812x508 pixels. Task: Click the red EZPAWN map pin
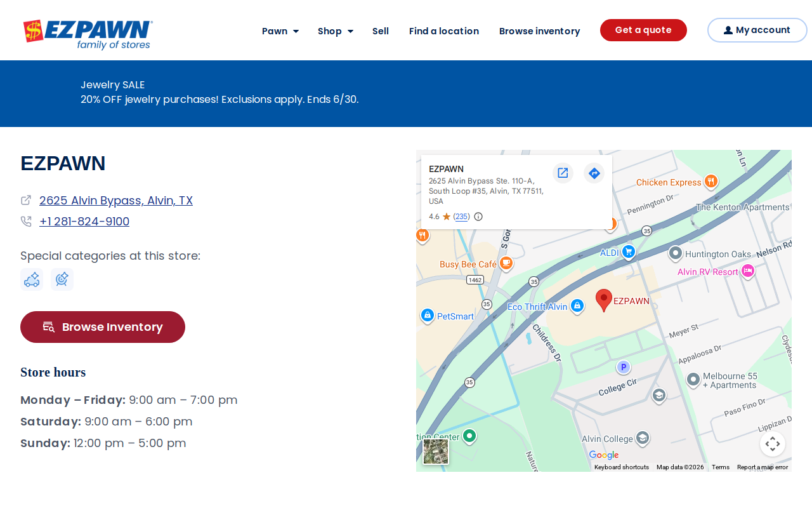coord(604,300)
